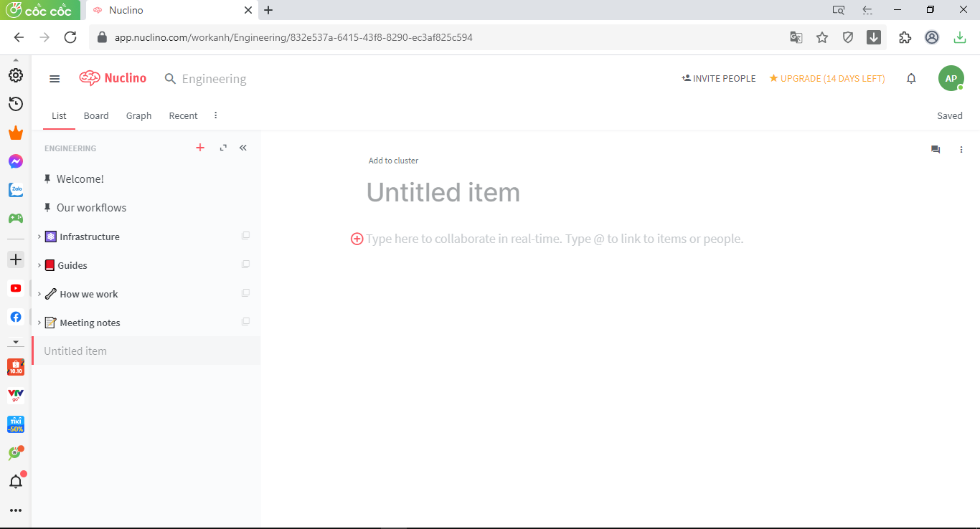Open the hamburger menu beside Nuclino logo
The image size is (980, 529).
pyautogui.click(x=55, y=79)
